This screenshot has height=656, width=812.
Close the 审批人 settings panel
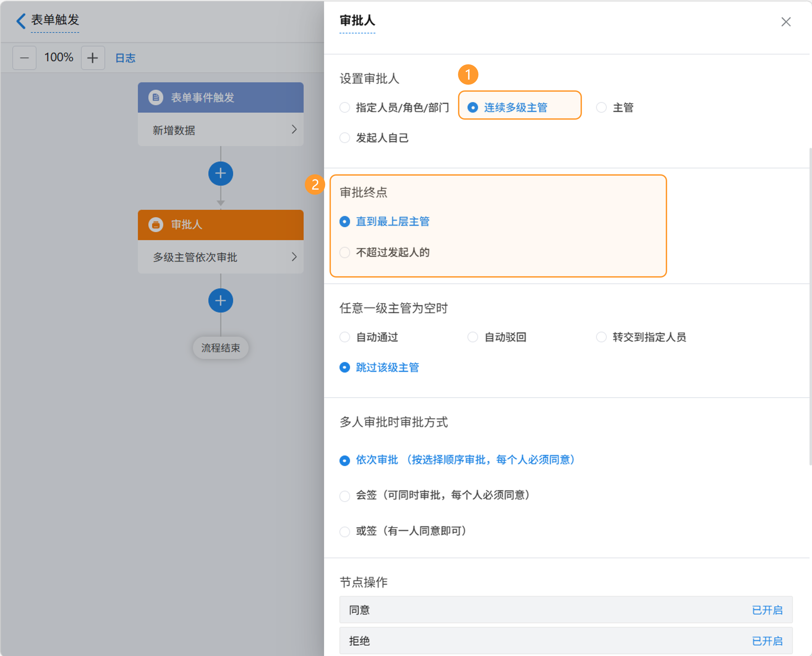786,22
